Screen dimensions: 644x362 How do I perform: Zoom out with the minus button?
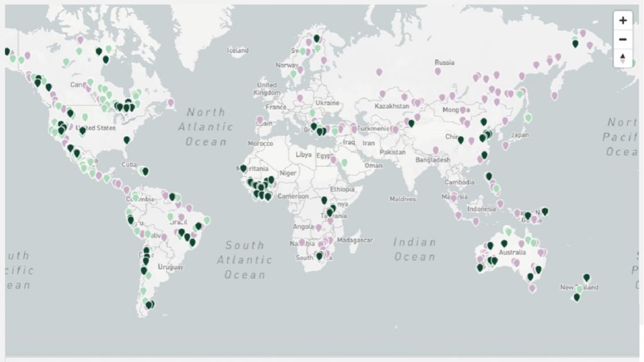pyautogui.click(x=623, y=39)
